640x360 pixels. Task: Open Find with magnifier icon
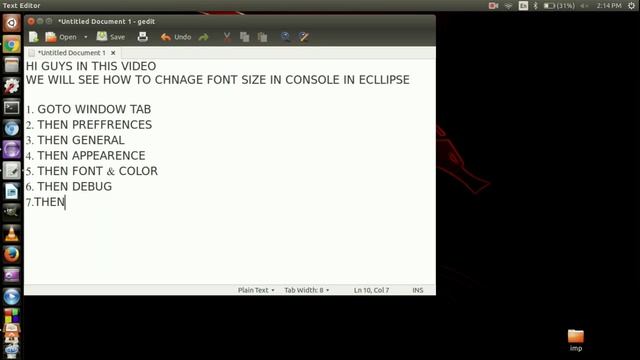point(285,37)
